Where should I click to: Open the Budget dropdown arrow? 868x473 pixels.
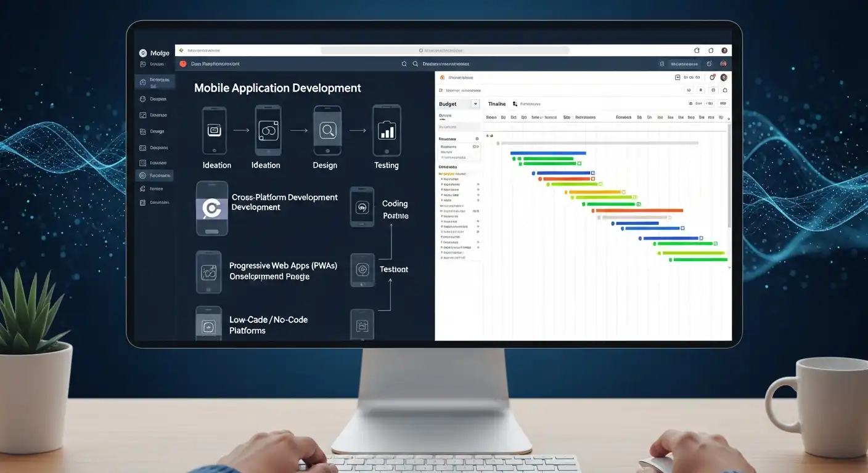[475, 104]
